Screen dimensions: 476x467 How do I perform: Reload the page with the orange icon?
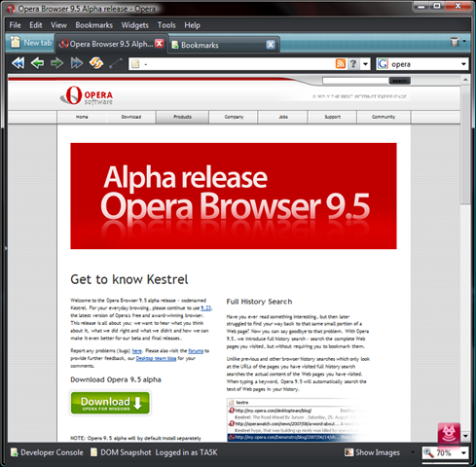pos(96,63)
